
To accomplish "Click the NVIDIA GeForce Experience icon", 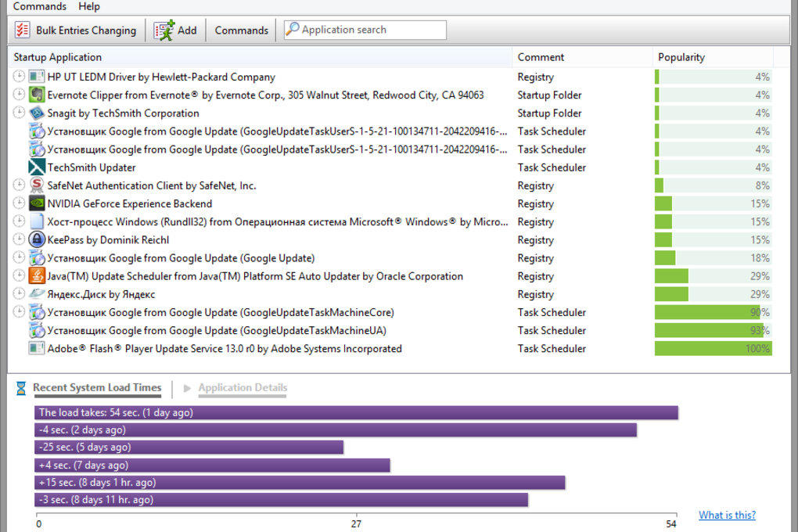I will [x=37, y=203].
